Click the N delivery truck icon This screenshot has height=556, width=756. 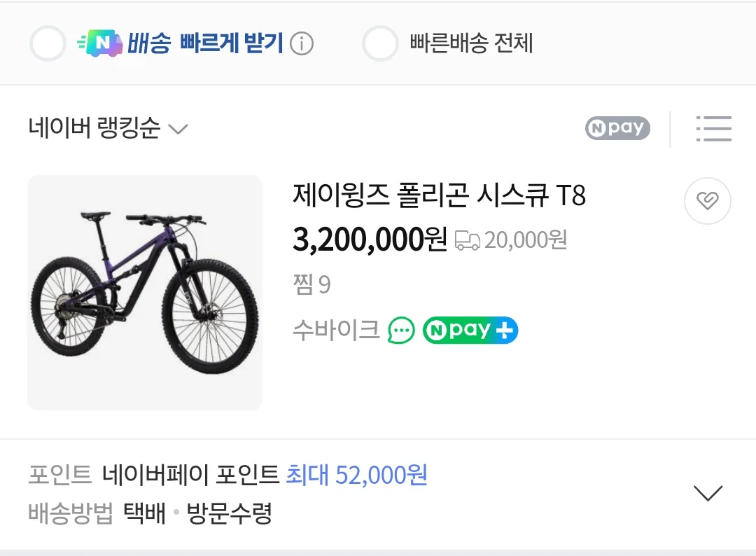click(x=100, y=43)
